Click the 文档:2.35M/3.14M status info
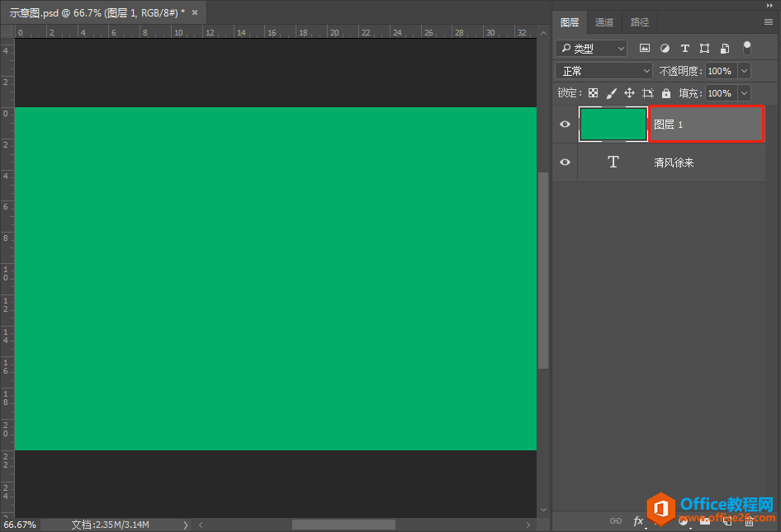781x532 pixels. pyautogui.click(x=110, y=525)
